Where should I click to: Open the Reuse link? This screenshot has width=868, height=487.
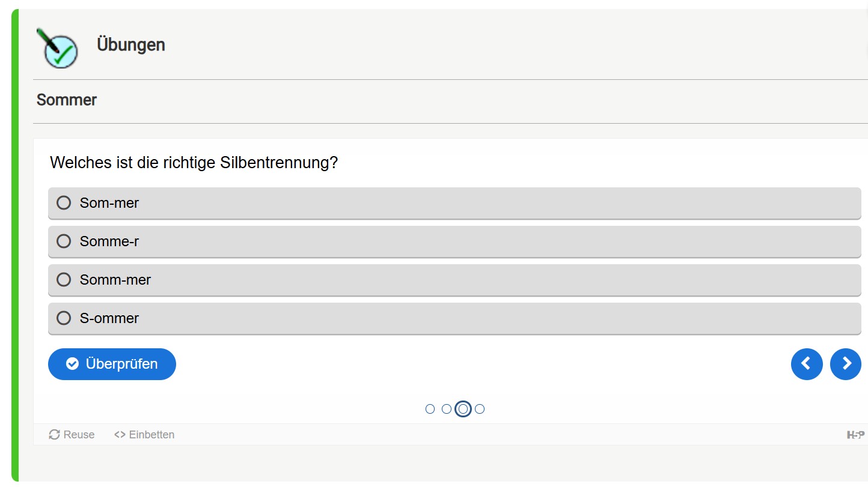[x=72, y=435]
